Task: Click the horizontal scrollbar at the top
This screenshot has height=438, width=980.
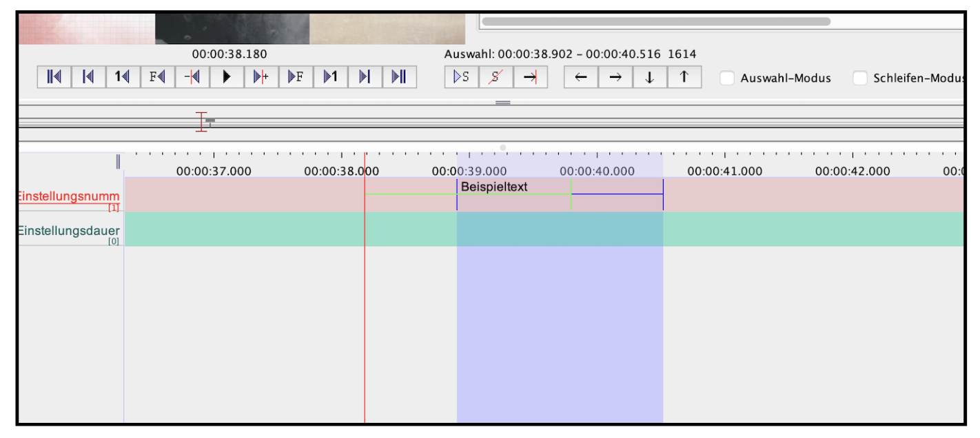Action: tap(656, 21)
